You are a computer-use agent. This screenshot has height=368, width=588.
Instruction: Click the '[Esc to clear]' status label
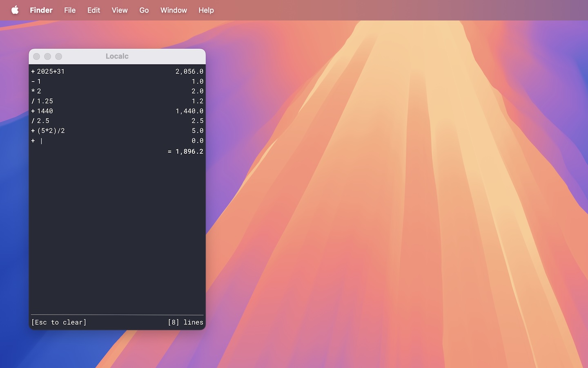59,322
